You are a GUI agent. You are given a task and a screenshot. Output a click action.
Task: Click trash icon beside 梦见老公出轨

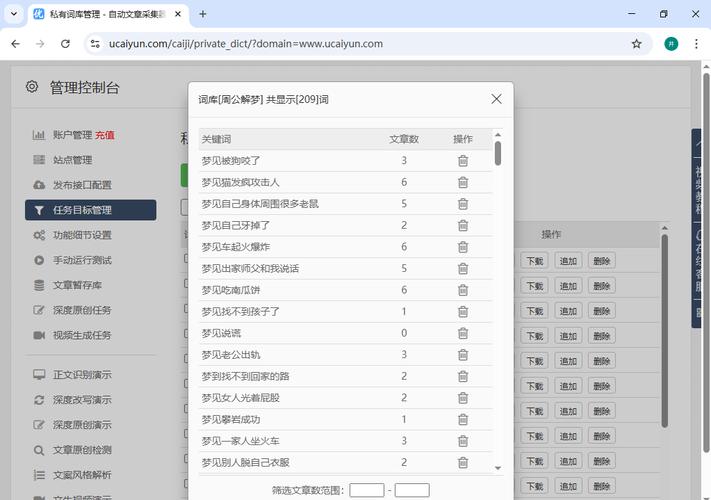click(462, 355)
